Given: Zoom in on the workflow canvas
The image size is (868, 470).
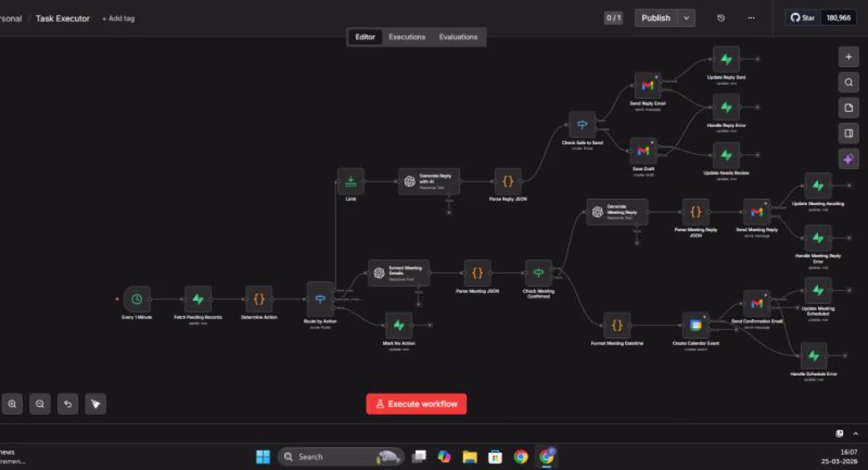Looking at the screenshot, I should pyautogui.click(x=13, y=404).
